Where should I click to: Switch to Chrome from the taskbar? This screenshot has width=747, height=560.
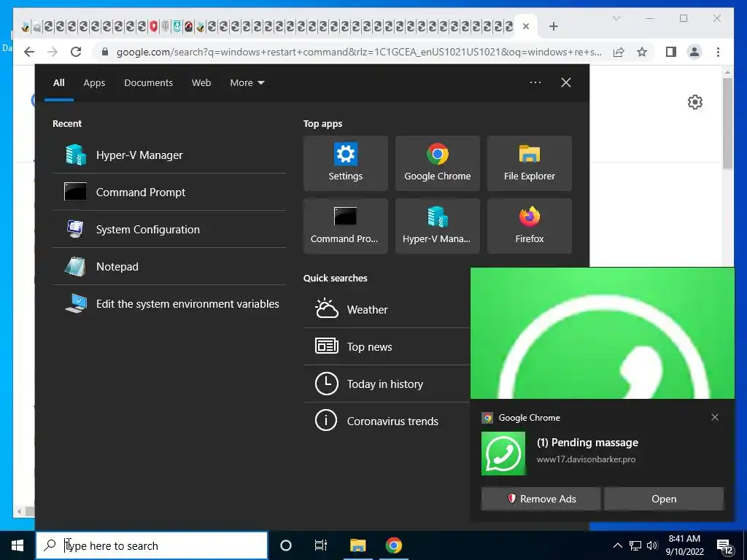coord(393,545)
